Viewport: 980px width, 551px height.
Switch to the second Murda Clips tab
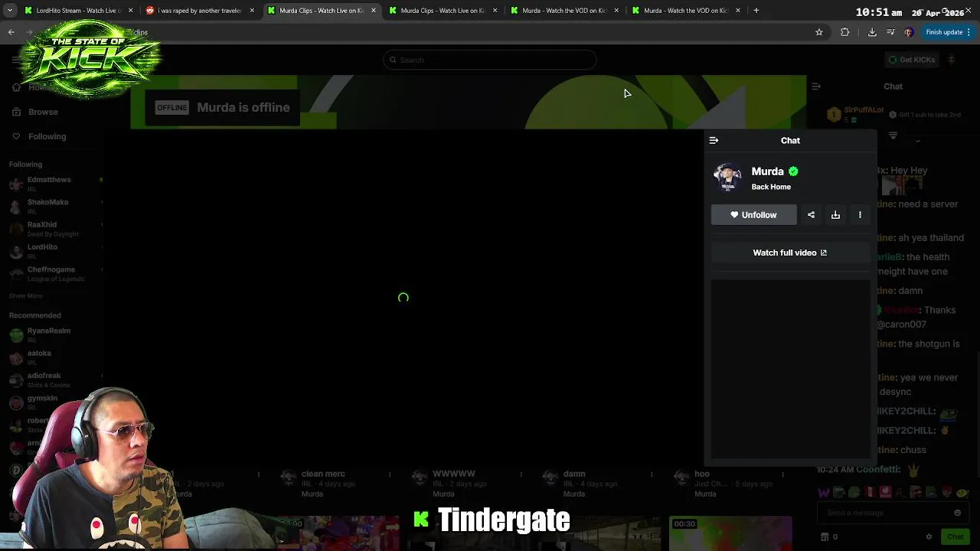click(x=443, y=11)
